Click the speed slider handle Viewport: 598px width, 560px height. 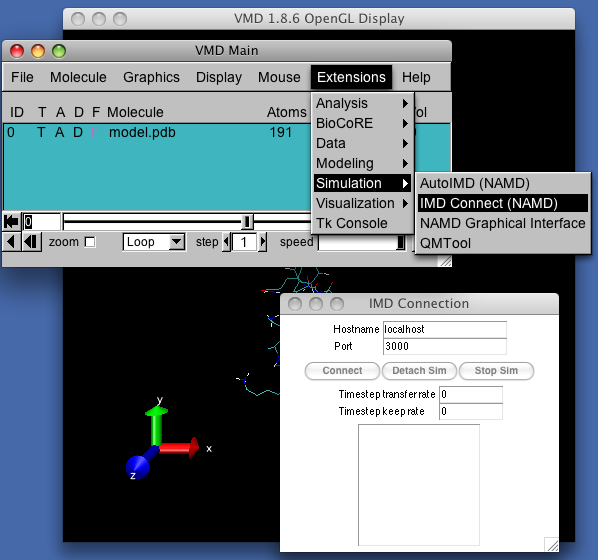tap(400, 242)
